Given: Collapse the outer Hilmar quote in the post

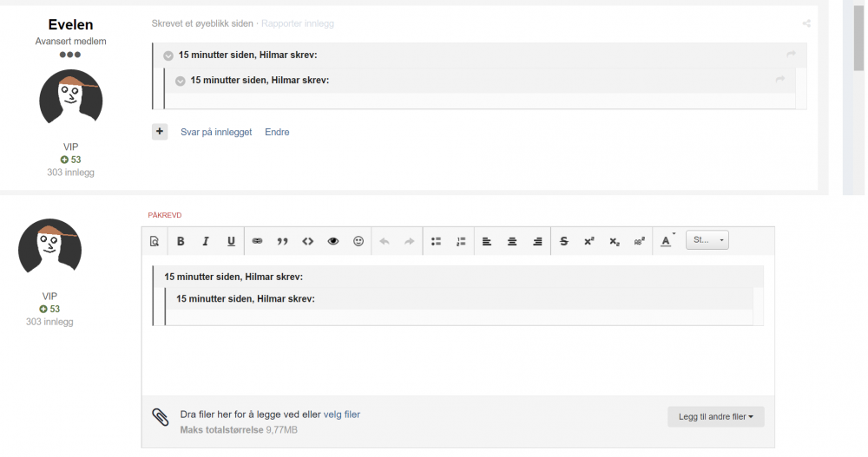Looking at the screenshot, I should click(x=168, y=55).
